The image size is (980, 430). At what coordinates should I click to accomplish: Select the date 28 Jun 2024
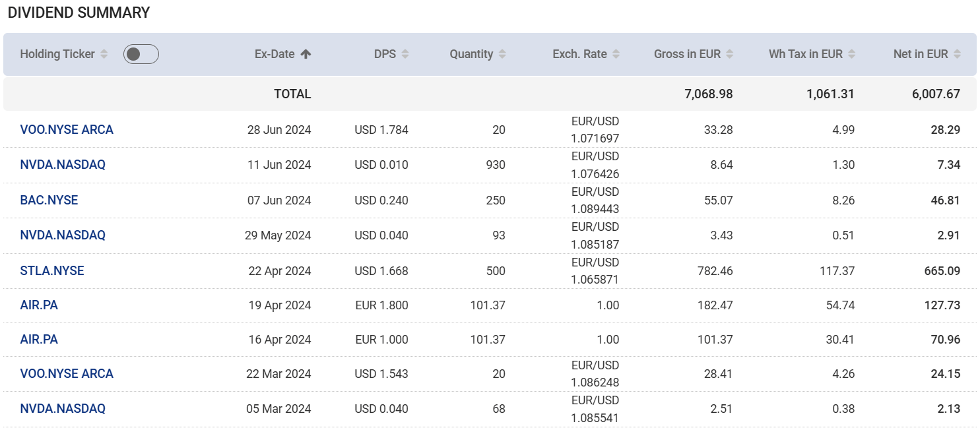(279, 130)
